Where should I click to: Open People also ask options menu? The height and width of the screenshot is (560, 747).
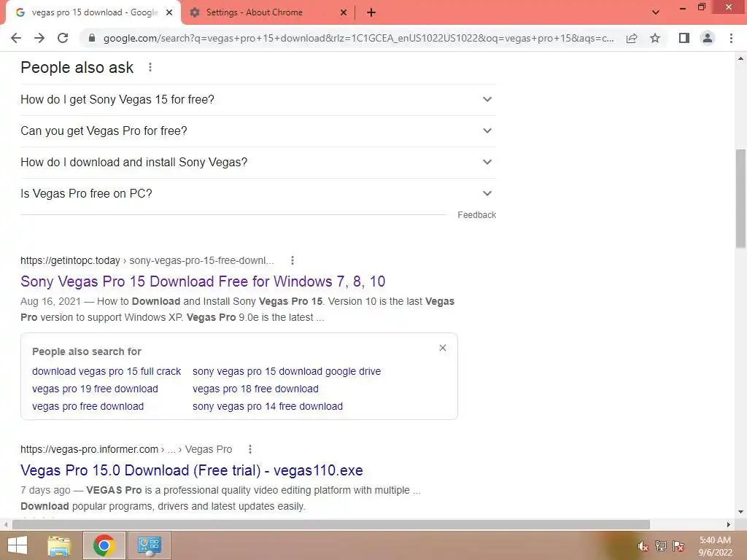click(150, 68)
